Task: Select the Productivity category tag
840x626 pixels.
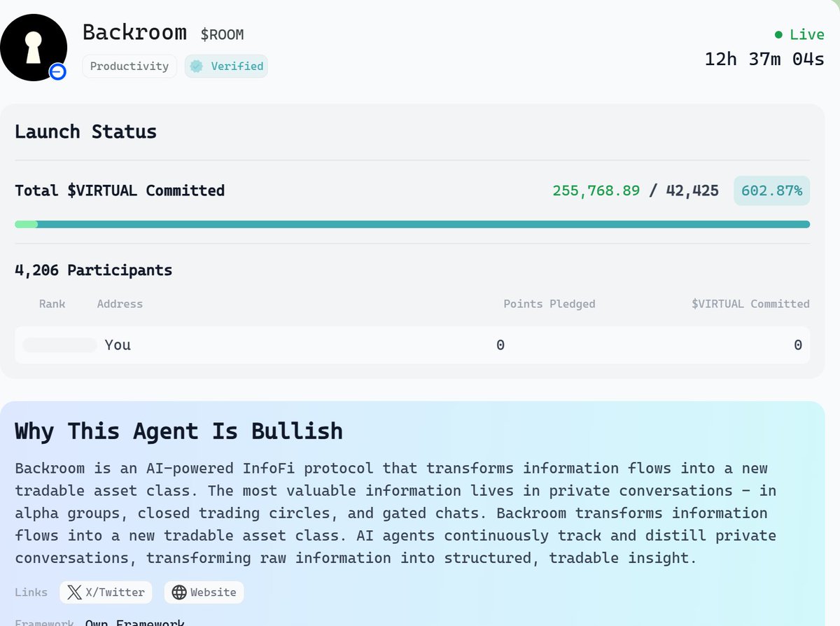Action: click(129, 67)
